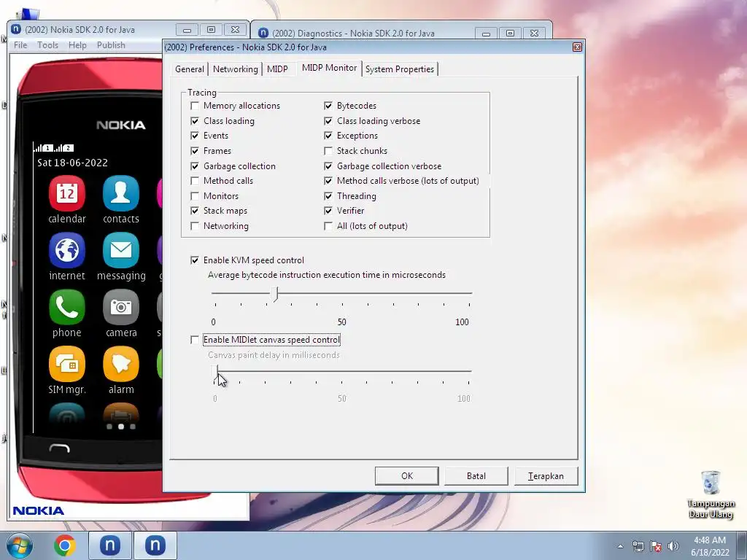Screen dimensions: 747x560
Task: Maximize the Diagnostics window
Action: (510, 34)
